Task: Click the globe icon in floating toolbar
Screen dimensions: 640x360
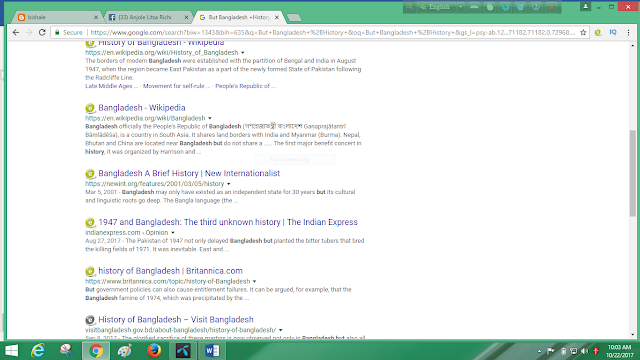Action: [520, 7]
